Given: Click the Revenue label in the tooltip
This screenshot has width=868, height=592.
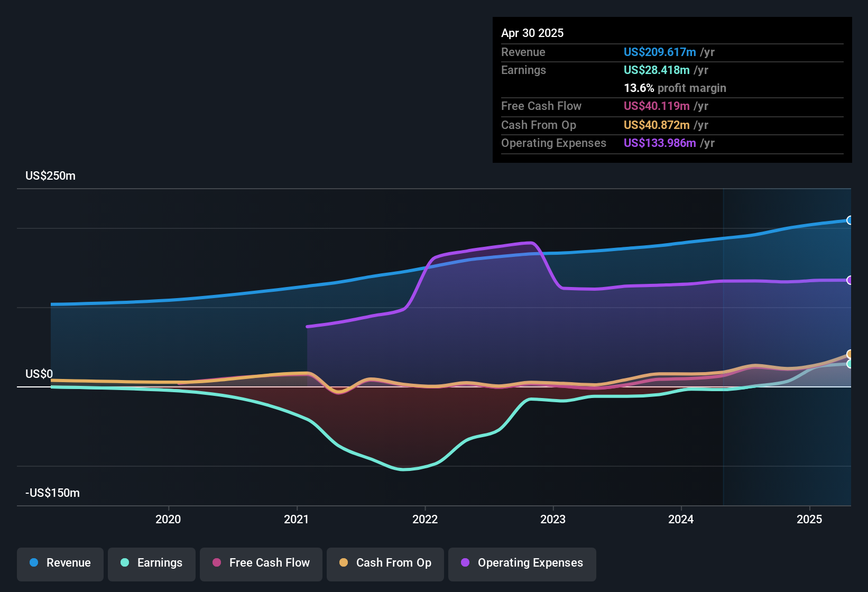Looking at the screenshot, I should click(x=523, y=52).
